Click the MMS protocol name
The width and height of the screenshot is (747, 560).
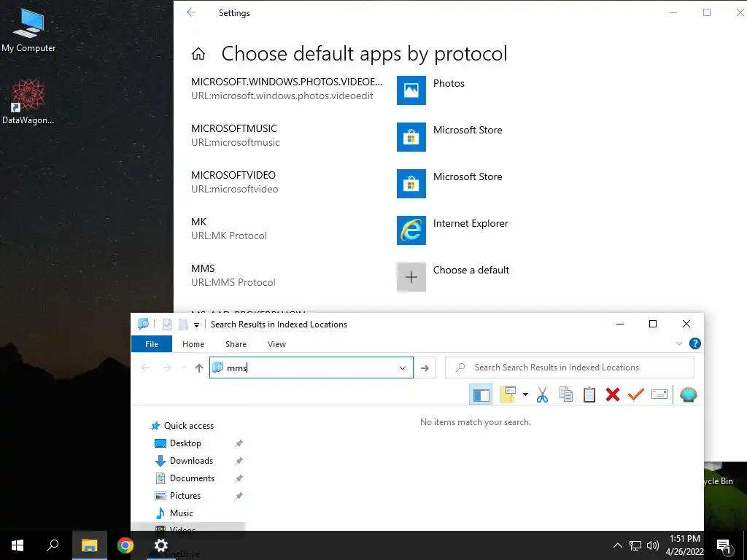(203, 268)
